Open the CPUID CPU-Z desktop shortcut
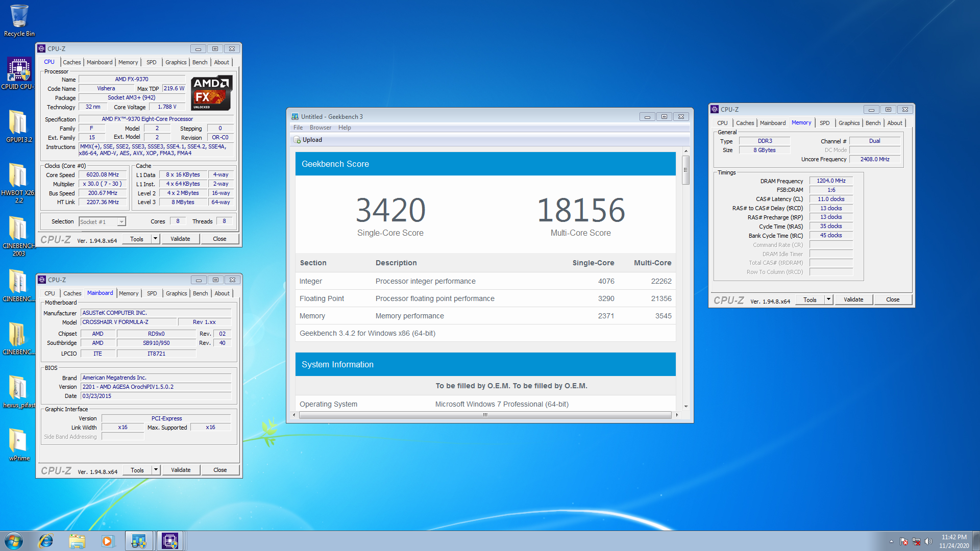This screenshot has width=980, height=551. [x=18, y=73]
